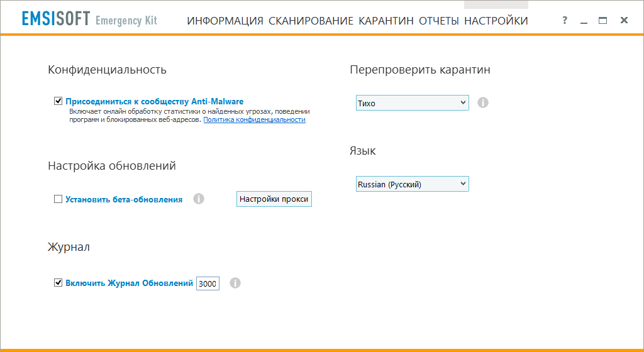Enable Установить бета-обновления checkbox
Image resolution: width=644 pixels, height=352 pixels.
[58, 199]
